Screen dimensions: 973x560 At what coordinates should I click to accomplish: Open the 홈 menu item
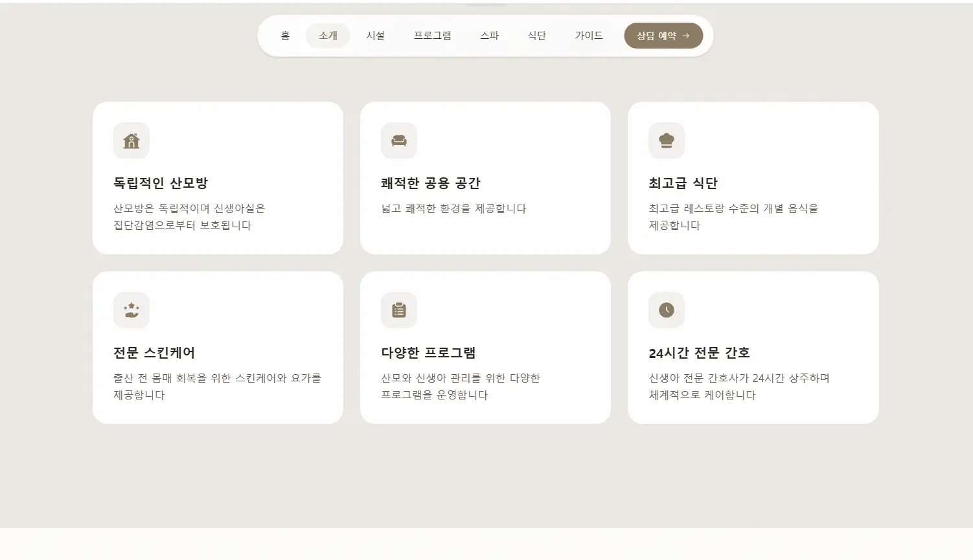click(285, 36)
